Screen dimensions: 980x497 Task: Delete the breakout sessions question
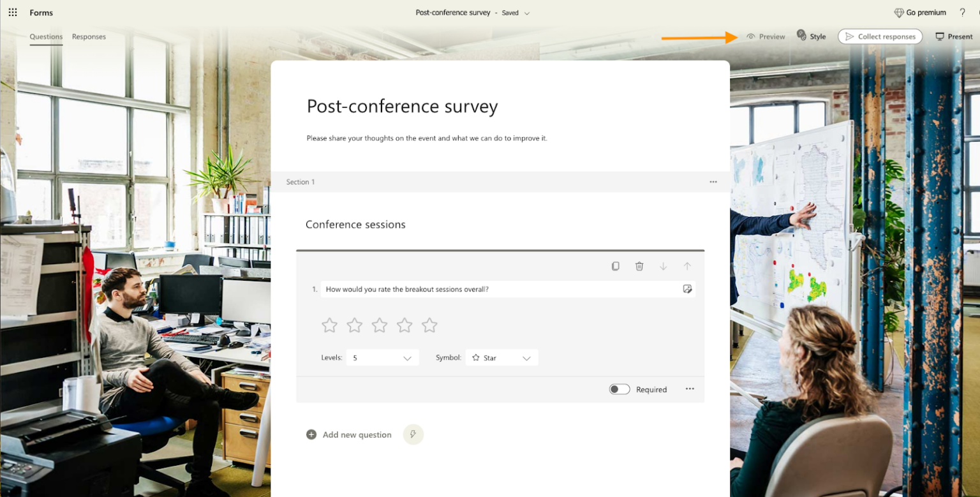point(639,266)
